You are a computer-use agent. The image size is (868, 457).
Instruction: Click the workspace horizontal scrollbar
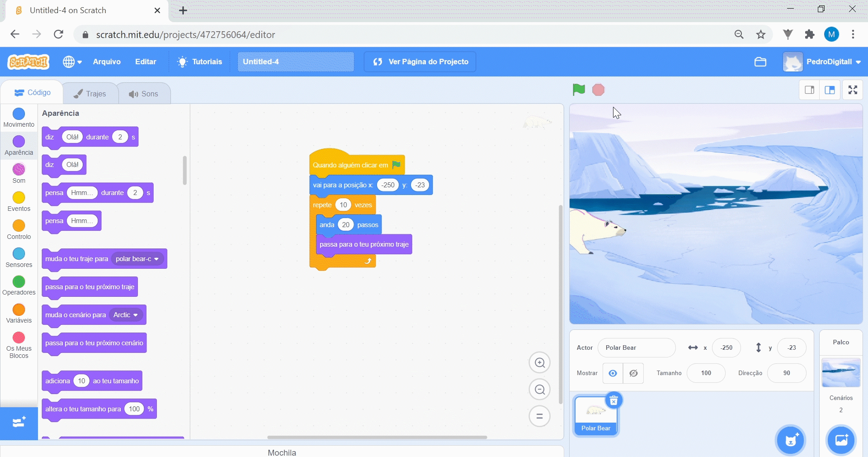377,437
